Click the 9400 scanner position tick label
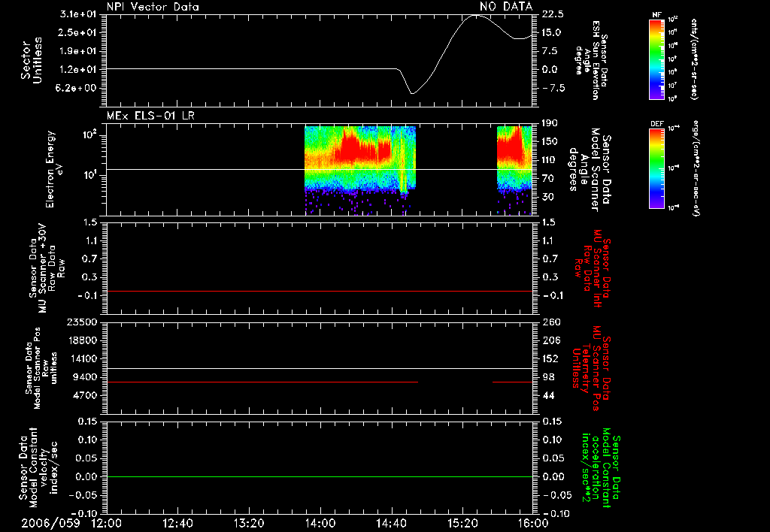This screenshot has width=770, height=532. point(86,377)
